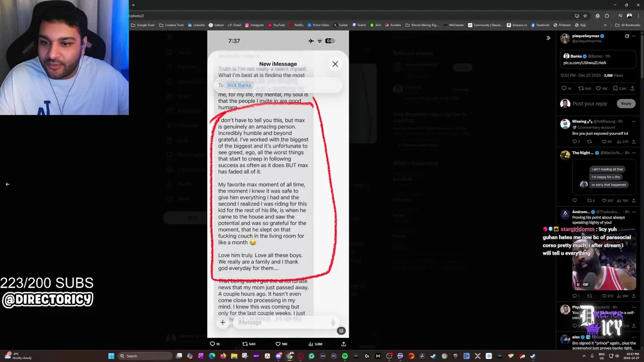The width and height of the screenshot is (644, 362).
Task: Open more options on the Androm reply
Action: pyautogui.click(x=633, y=212)
